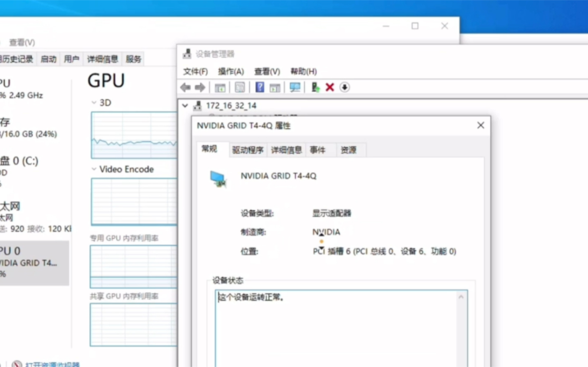Select disk 0 (C:) in Task Manager sidebar
This screenshot has width=588, height=367.
pos(34,172)
